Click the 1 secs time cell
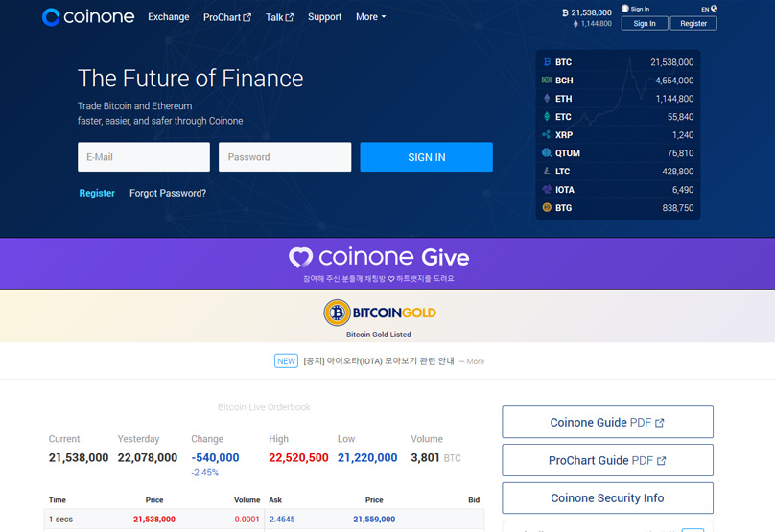The height and width of the screenshot is (532, 775). pos(60,520)
